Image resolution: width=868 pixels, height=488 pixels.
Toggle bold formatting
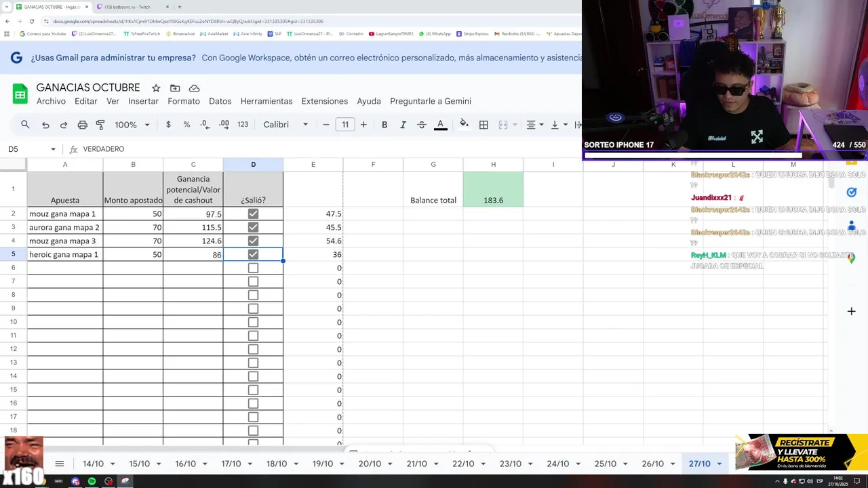[384, 125]
